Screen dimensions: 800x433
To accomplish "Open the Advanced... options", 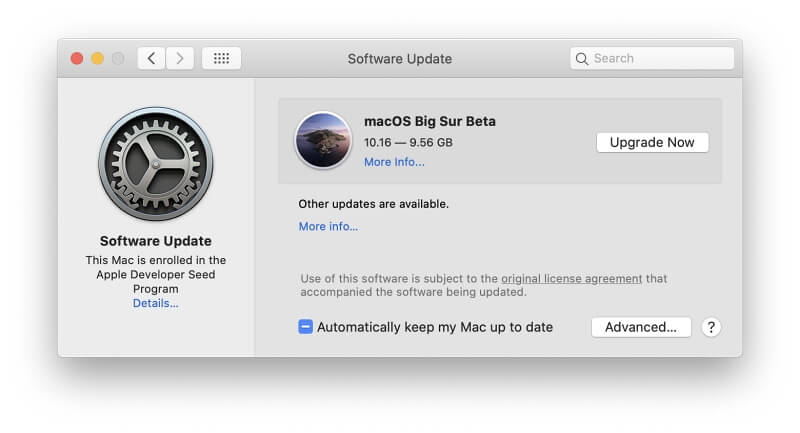I will [641, 327].
